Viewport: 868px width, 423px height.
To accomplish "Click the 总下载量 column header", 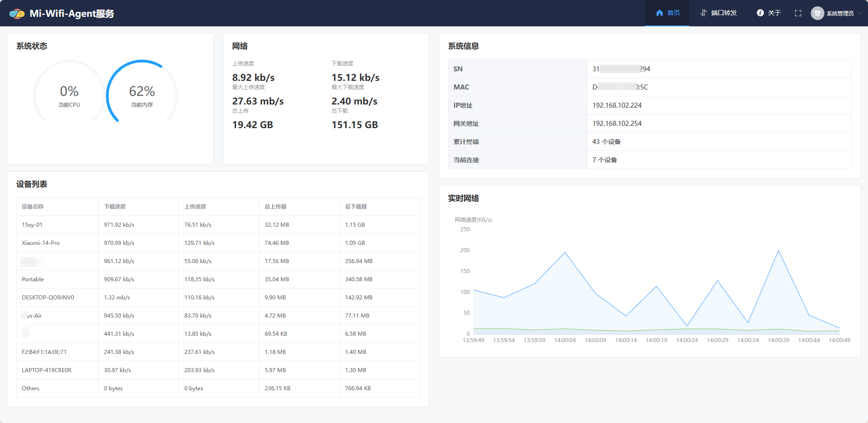I will pos(356,207).
